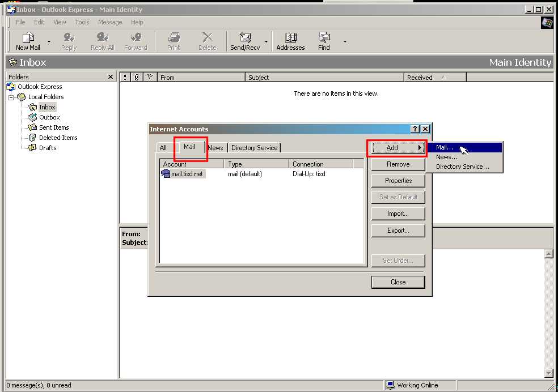Click the Internet Accounts help question button
Viewport: 558px width, 392px height.
click(x=415, y=129)
